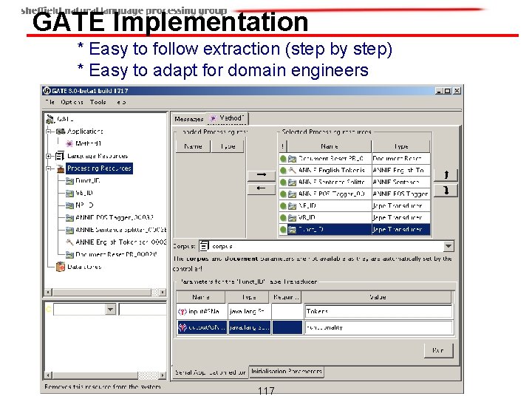The width and height of the screenshot is (532, 399).
Task: Click the Jape Transducer type of Funct_ID
Action: [x=400, y=230]
